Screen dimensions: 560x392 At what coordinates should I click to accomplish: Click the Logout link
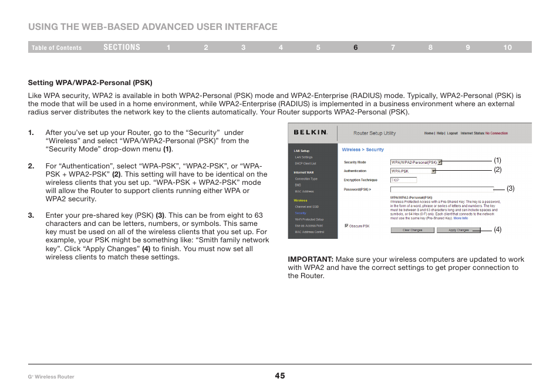(x=452, y=133)
